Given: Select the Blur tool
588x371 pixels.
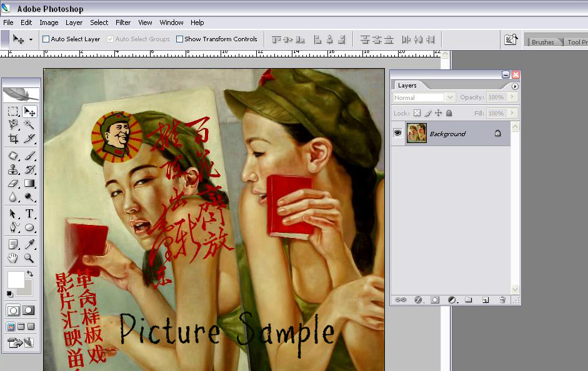Looking at the screenshot, I should click(x=13, y=197).
